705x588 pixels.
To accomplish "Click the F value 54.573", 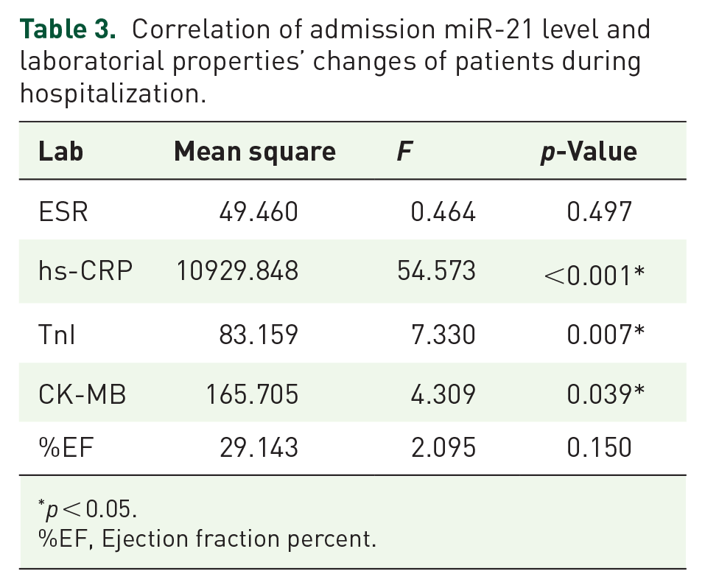I will (436, 271).
